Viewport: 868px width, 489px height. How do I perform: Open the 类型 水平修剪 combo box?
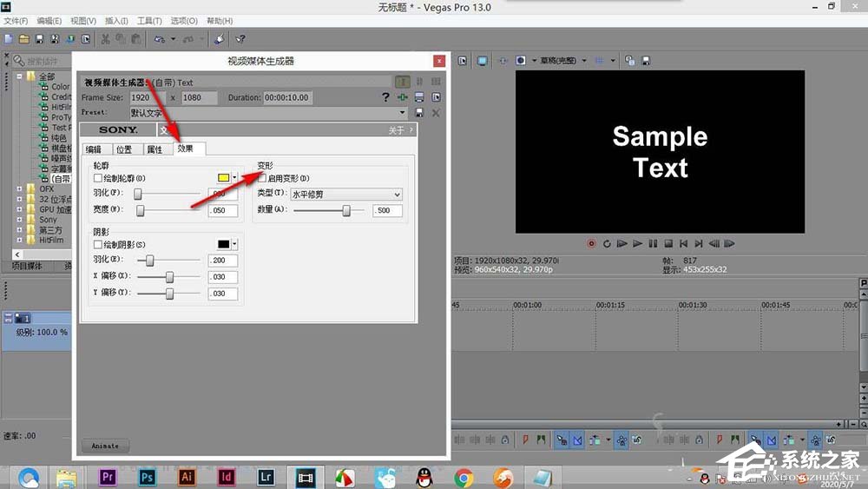[x=346, y=195]
